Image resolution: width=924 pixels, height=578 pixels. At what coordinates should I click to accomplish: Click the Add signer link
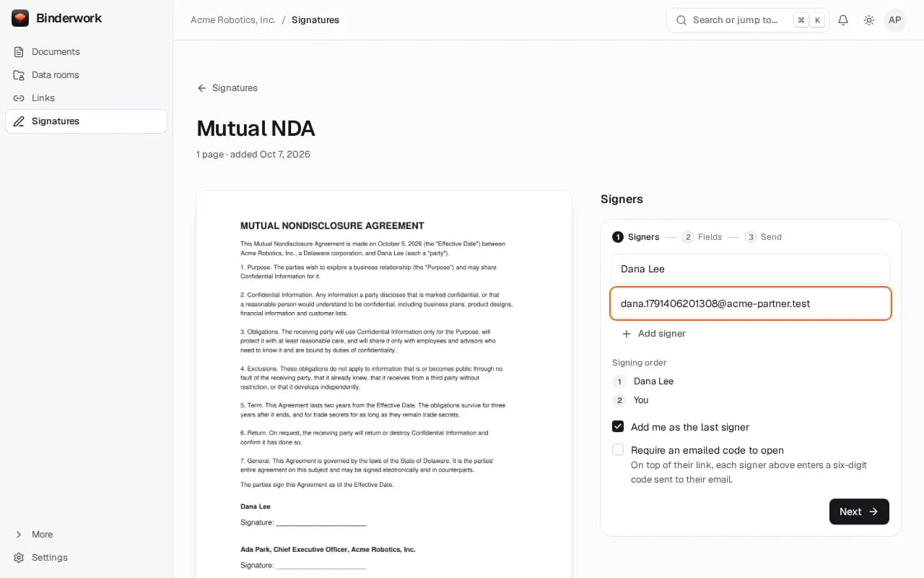point(653,334)
